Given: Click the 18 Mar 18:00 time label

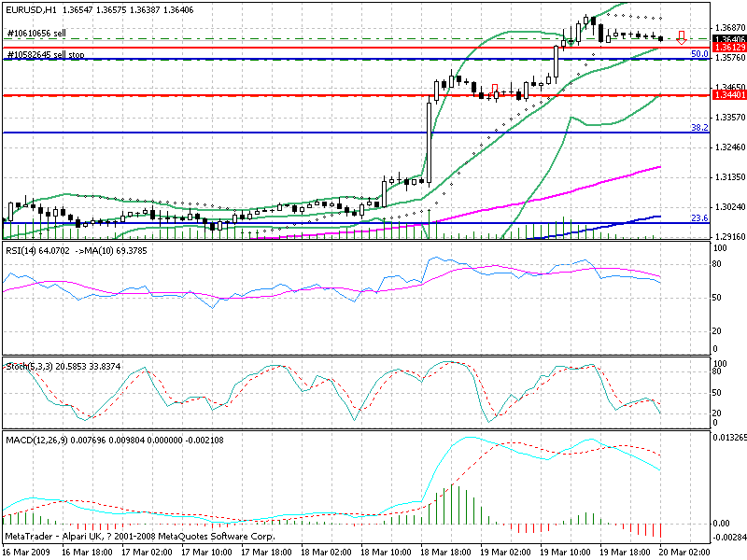Looking at the screenshot, I should coord(446,553).
